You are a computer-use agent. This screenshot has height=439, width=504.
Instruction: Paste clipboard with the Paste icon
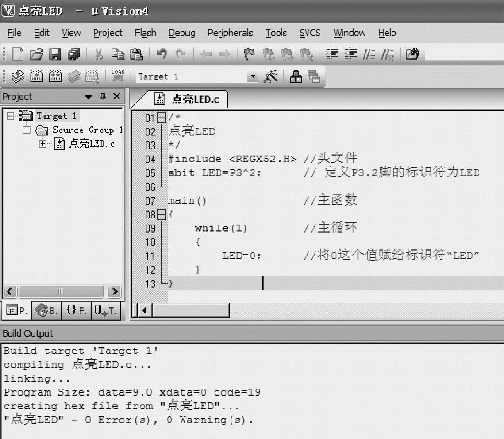136,54
